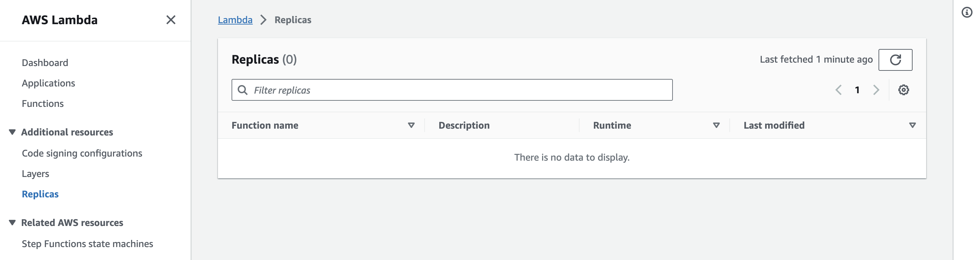The width and height of the screenshot is (980, 260).
Task: Go to next page of replicas
Action: click(x=876, y=90)
